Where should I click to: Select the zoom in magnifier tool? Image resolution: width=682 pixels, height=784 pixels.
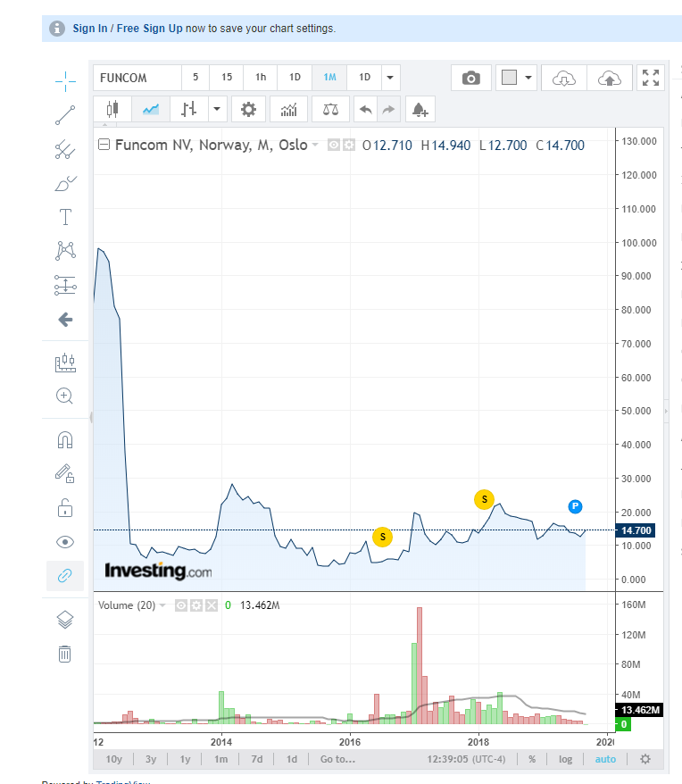pyautogui.click(x=64, y=396)
